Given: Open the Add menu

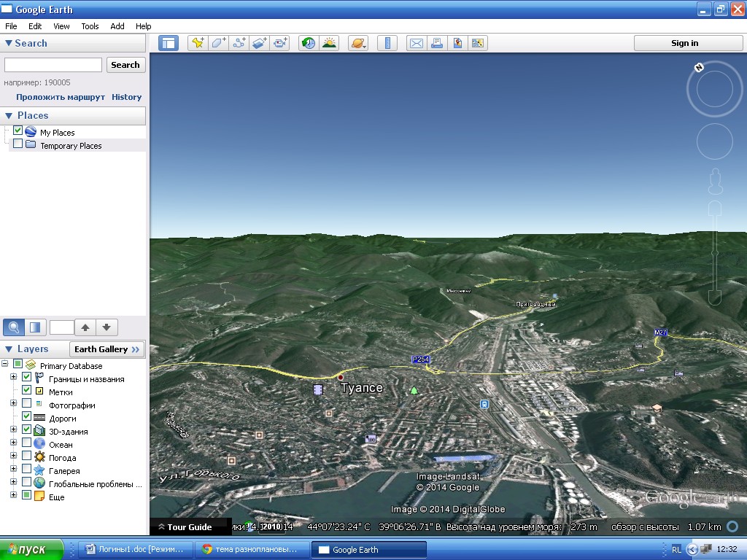Looking at the screenshot, I should (117, 26).
